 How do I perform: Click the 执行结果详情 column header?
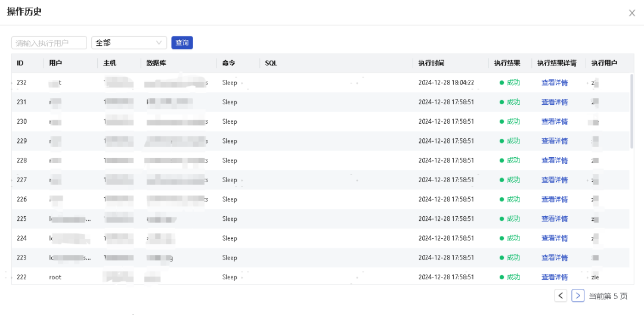point(556,63)
